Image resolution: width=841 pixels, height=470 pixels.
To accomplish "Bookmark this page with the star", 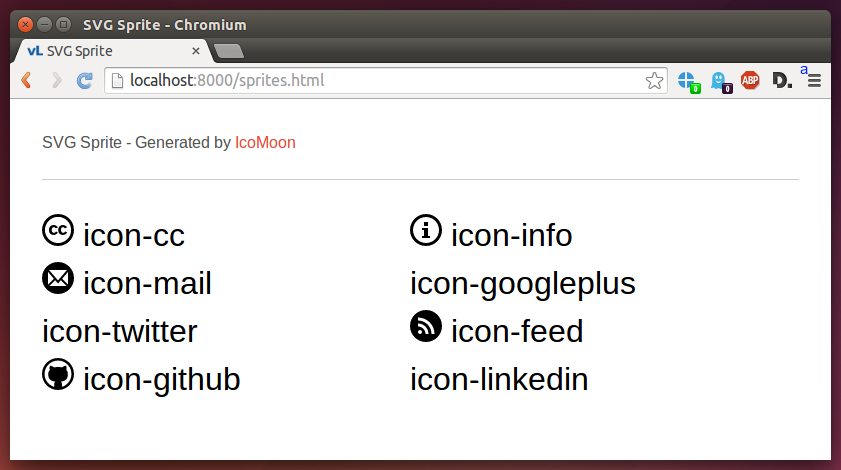I will tap(654, 80).
